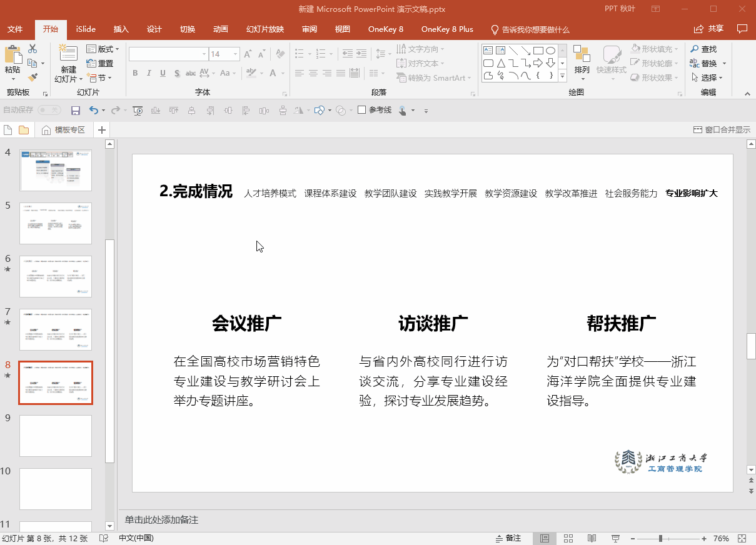Click the zoom in plus button
Viewport: 756px width, 545px height.
[704, 538]
